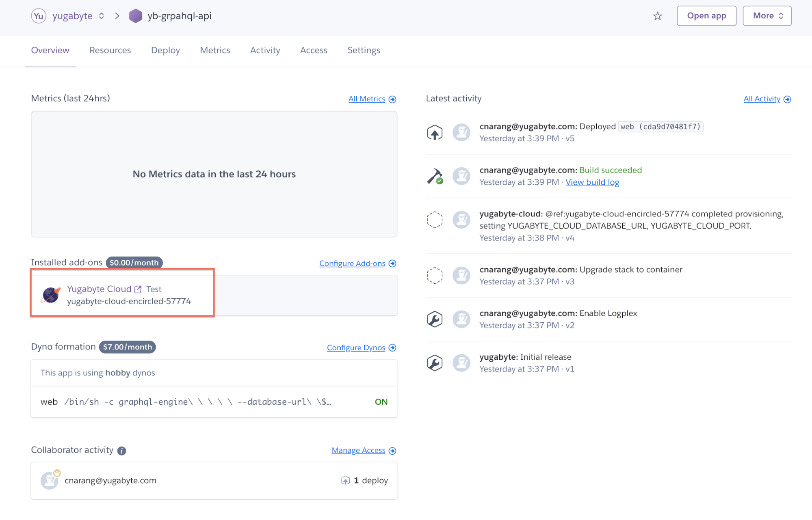This screenshot has width=812, height=520.
Task: Open the Settings tab
Action: click(364, 50)
